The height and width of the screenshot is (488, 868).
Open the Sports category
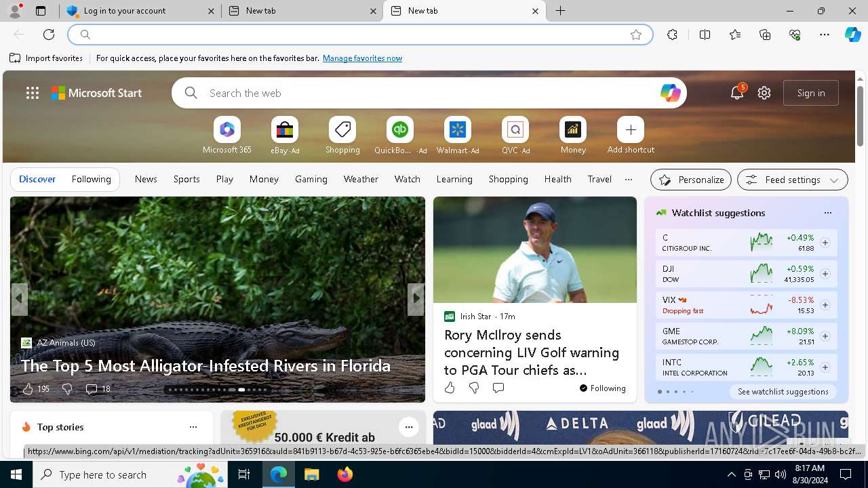pyautogui.click(x=186, y=180)
